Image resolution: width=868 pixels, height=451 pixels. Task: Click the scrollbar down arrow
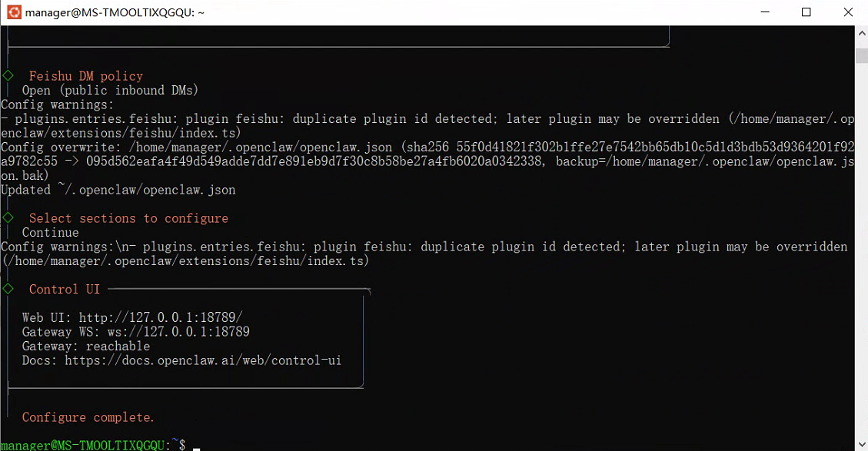pos(862,444)
